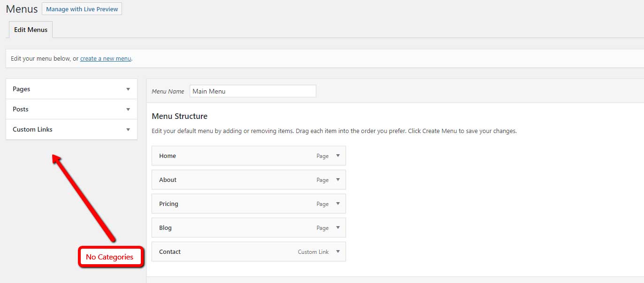Expand Custom Links panel using its arrow
The width and height of the screenshot is (644, 283).
pos(128,130)
